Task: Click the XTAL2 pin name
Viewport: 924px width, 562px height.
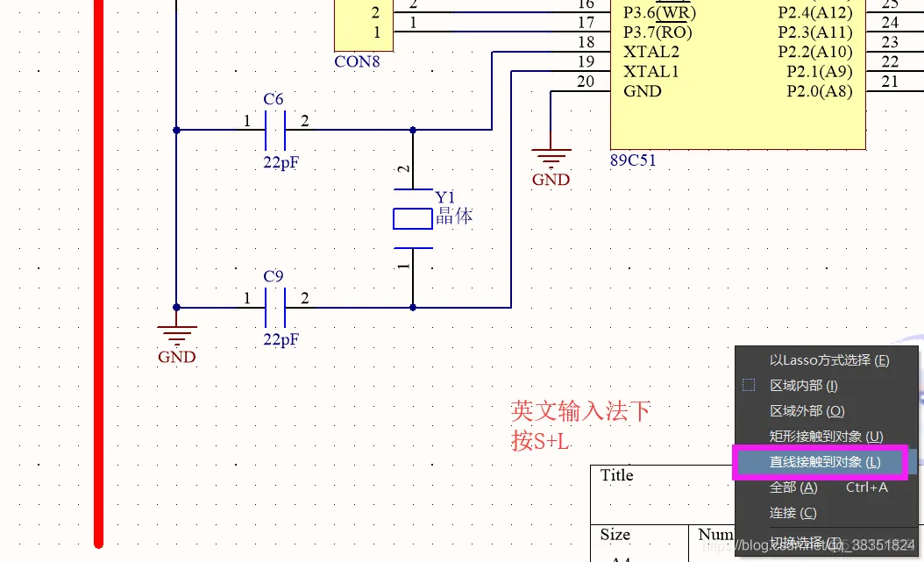Action: [x=651, y=52]
